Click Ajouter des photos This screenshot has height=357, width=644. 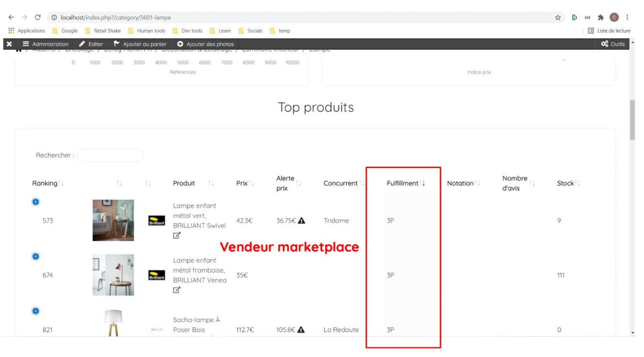(206, 44)
